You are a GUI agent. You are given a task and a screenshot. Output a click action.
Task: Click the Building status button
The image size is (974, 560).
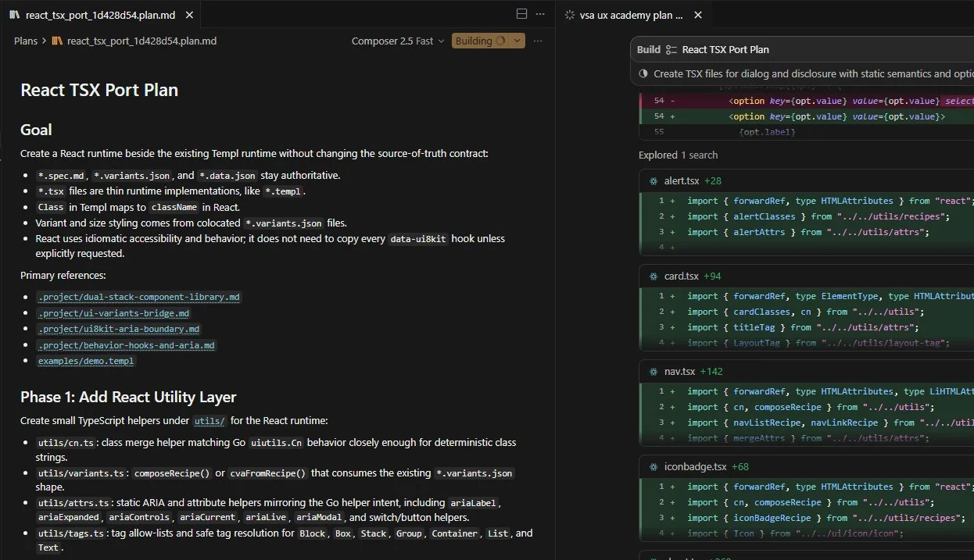tap(480, 41)
